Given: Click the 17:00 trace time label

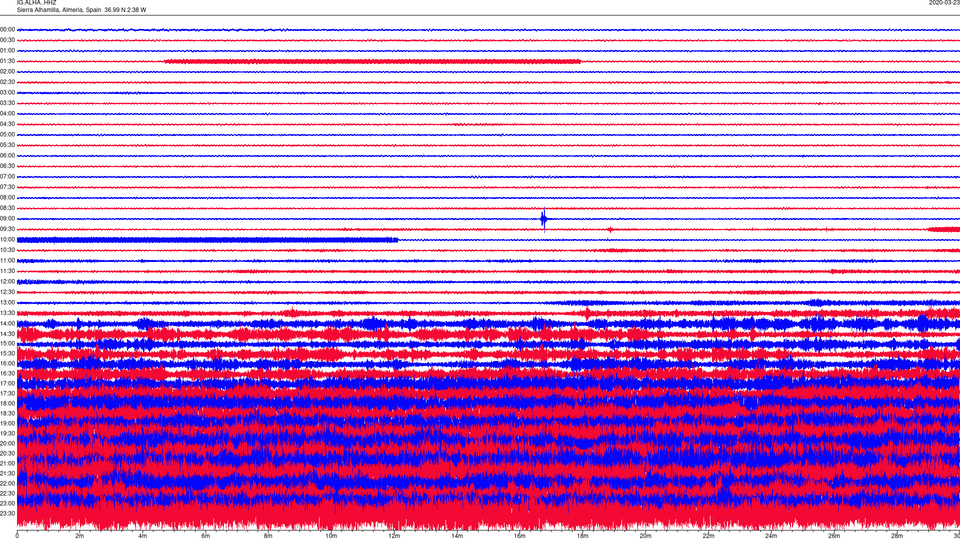Looking at the screenshot, I should (7, 383).
